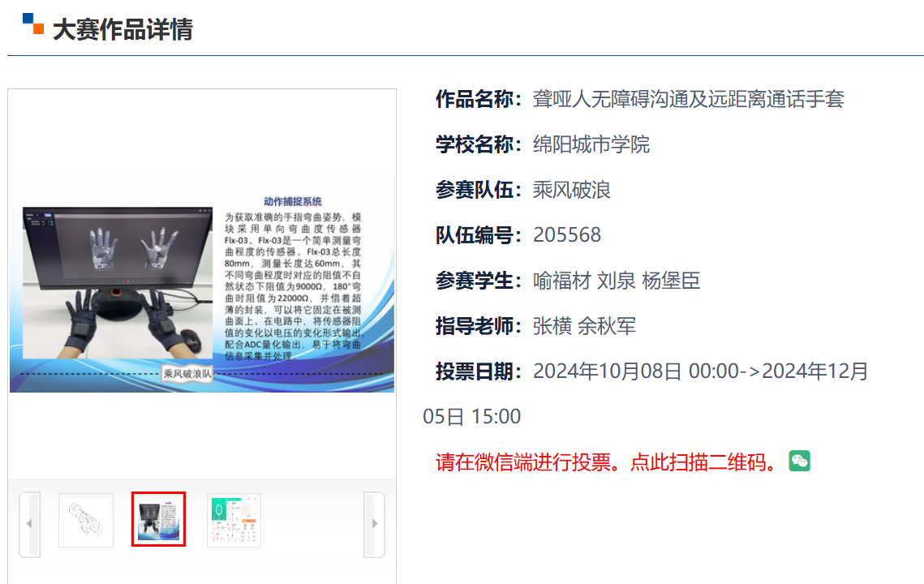Click the large preview image of gloves
The image size is (924, 584).
[x=201, y=284]
